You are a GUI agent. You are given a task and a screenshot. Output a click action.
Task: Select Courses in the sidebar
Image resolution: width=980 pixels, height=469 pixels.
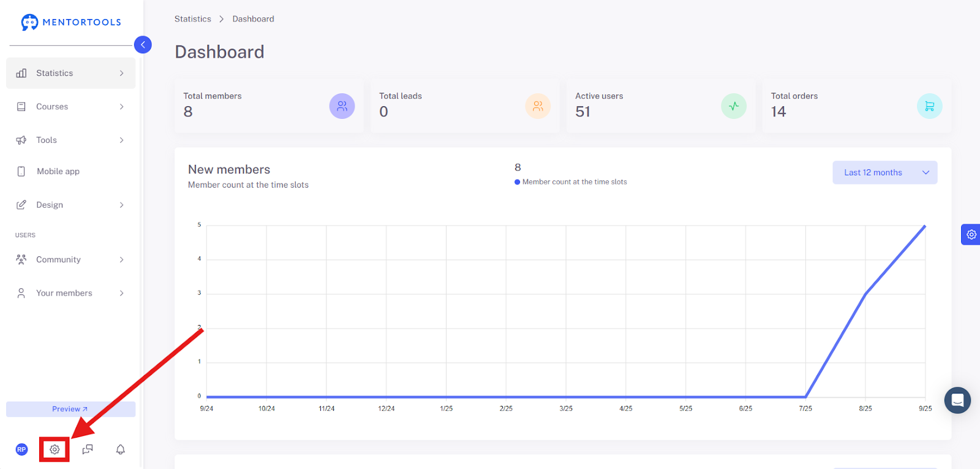point(70,107)
